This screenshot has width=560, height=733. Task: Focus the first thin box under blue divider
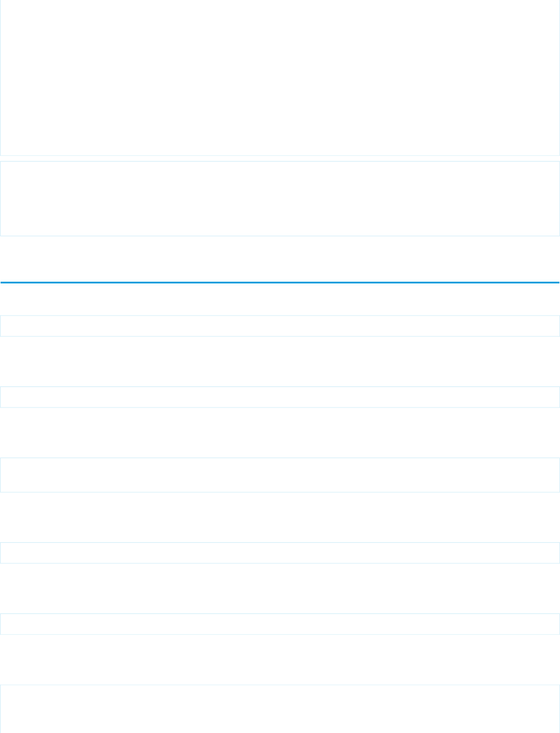click(280, 325)
